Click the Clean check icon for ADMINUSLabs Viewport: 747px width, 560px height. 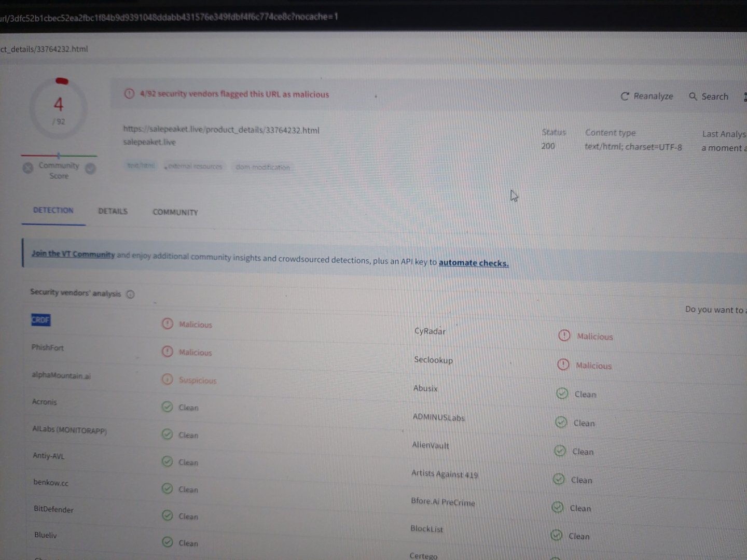(561, 422)
